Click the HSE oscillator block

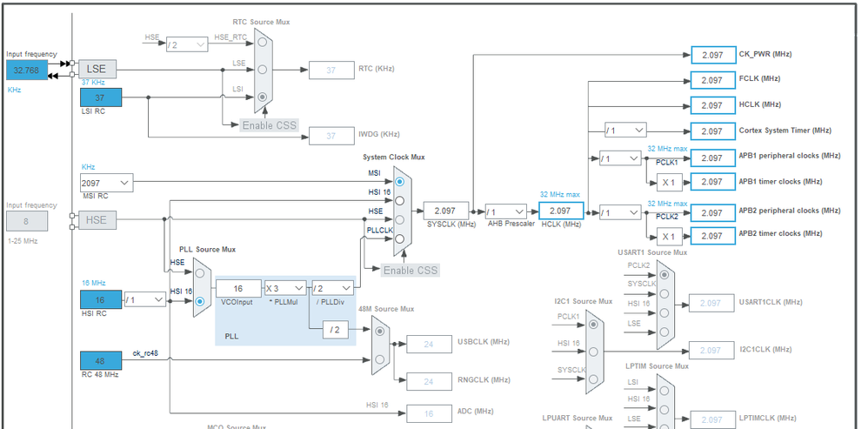click(x=97, y=220)
